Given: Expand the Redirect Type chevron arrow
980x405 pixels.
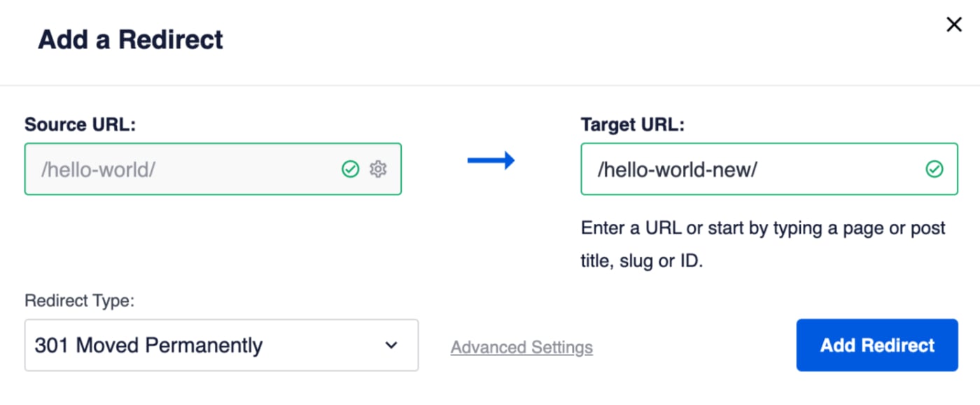Looking at the screenshot, I should 391,345.
